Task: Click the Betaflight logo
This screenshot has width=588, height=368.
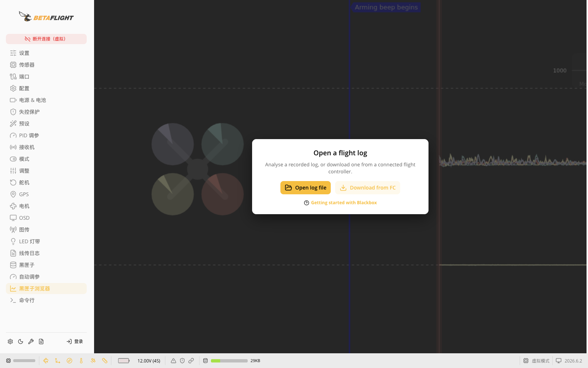Action: (46, 17)
